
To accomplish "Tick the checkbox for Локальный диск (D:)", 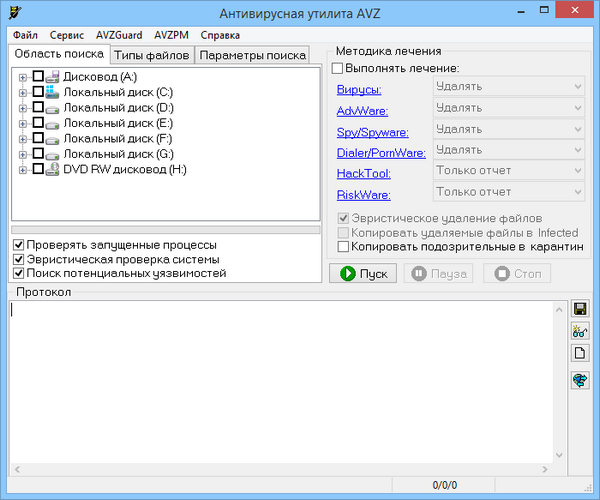I will [38, 108].
